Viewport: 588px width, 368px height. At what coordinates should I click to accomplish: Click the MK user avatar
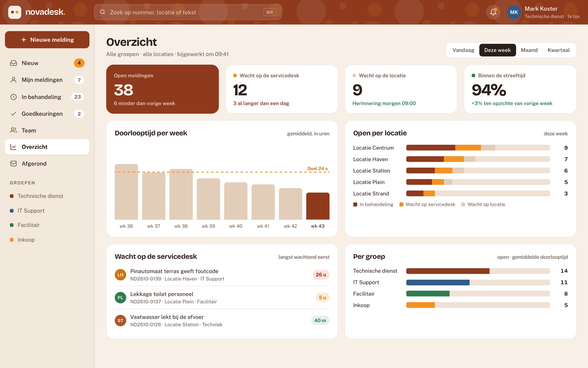click(514, 12)
